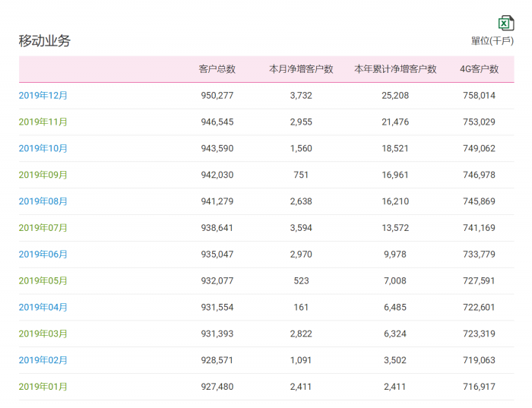Open the 2019年11月 monthly link
This screenshot has height=408, width=532.
pos(43,122)
